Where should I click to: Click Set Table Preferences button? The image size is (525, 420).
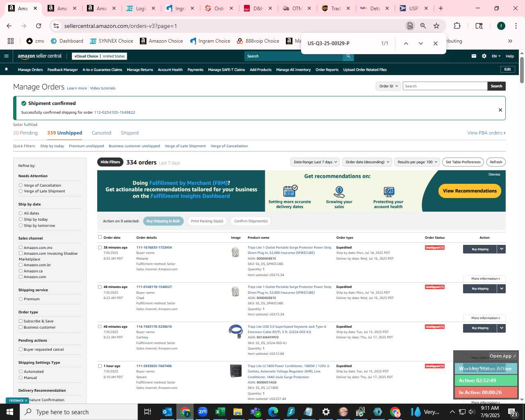[463, 162]
